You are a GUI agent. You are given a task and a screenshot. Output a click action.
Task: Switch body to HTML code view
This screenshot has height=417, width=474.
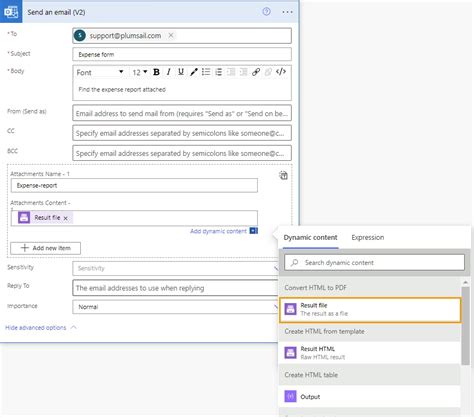point(281,72)
